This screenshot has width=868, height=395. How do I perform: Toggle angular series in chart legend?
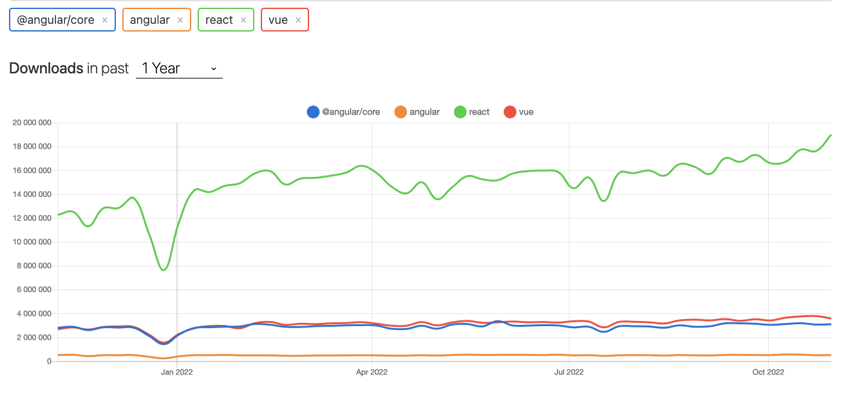417,112
